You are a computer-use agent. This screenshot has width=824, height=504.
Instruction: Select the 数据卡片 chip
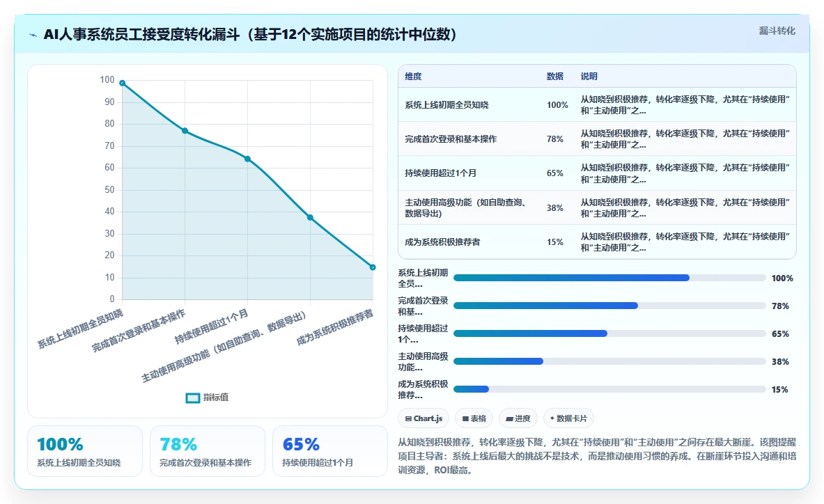click(x=568, y=418)
